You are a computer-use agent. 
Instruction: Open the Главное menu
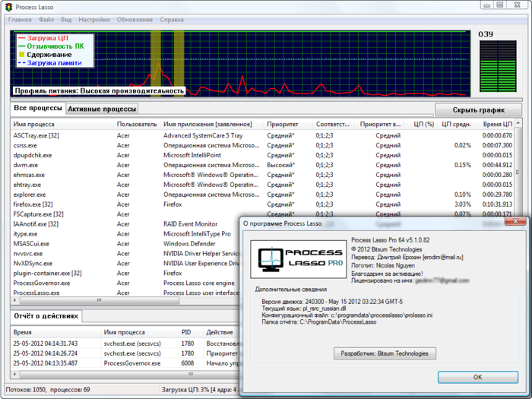pyautogui.click(x=20, y=20)
